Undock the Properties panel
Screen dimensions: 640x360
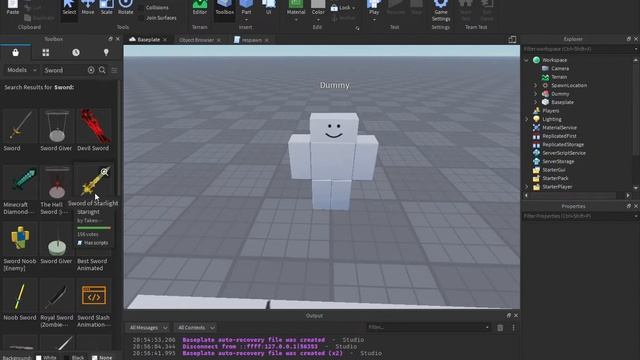click(629, 206)
